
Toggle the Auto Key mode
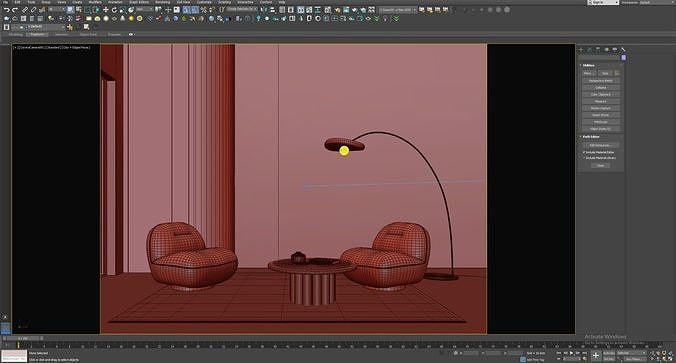[x=609, y=353]
